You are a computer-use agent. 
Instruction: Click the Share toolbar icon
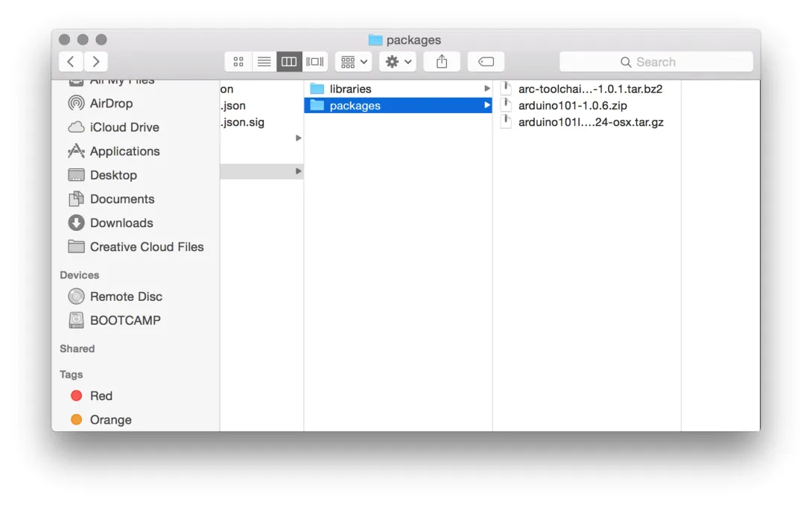click(x=442, y=62)
